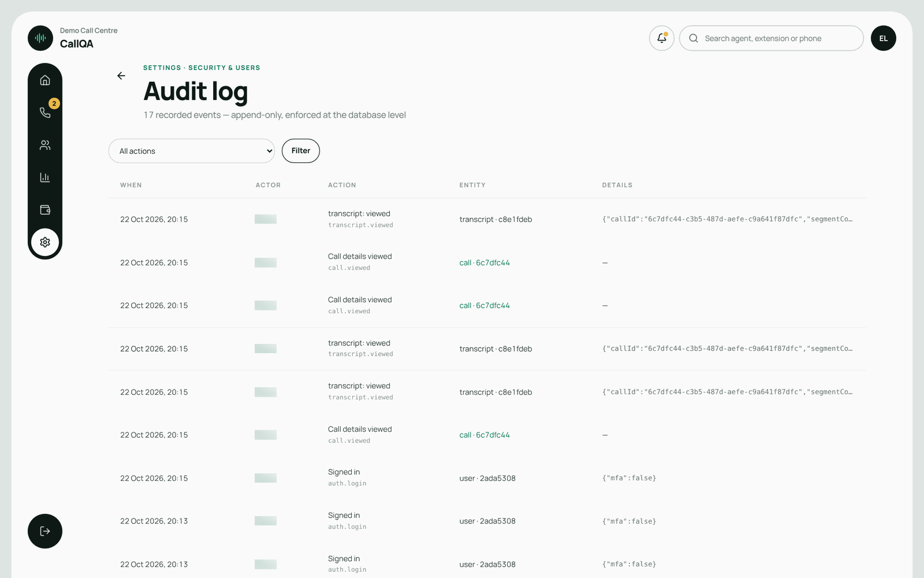Open notifications with the bell icon
Screen dimensions: 924x578
coord(662,38)
